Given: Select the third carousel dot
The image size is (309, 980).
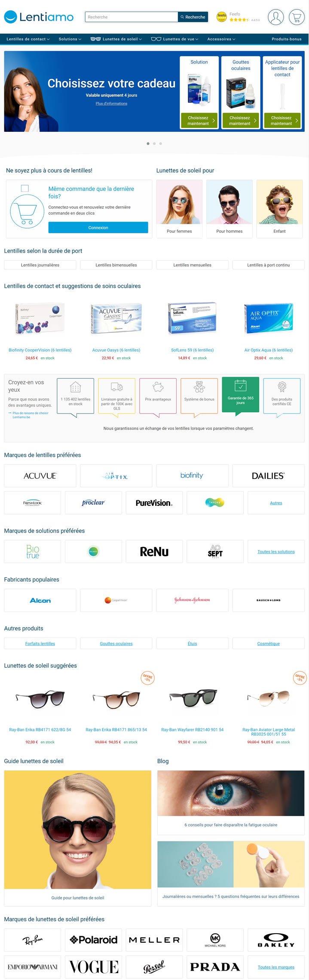Looking at the screenshot, I should [x=161, y=143].
